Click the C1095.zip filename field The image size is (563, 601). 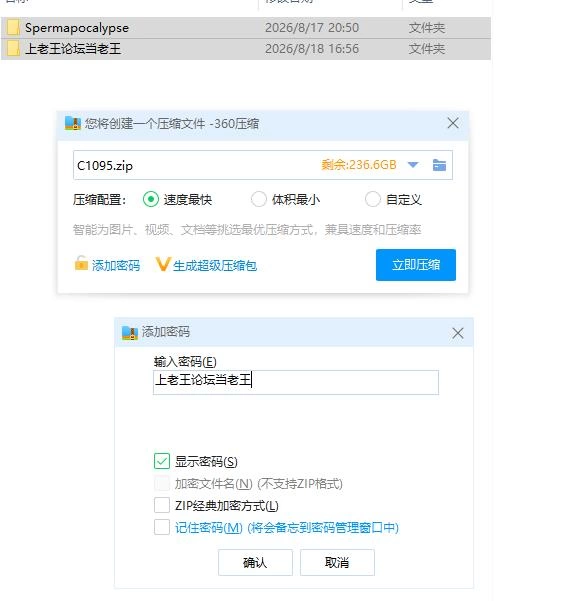[x=263, y=165]
